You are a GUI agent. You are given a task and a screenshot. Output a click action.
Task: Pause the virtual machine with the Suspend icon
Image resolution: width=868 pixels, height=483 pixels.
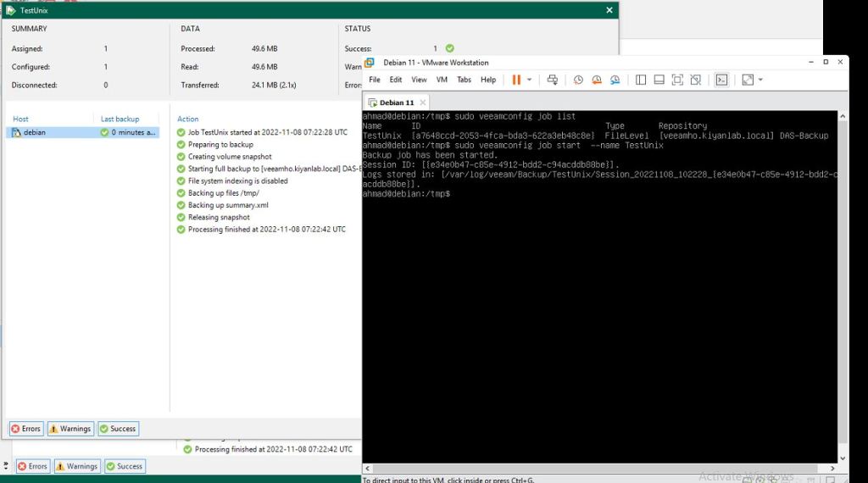pos(515,80)
